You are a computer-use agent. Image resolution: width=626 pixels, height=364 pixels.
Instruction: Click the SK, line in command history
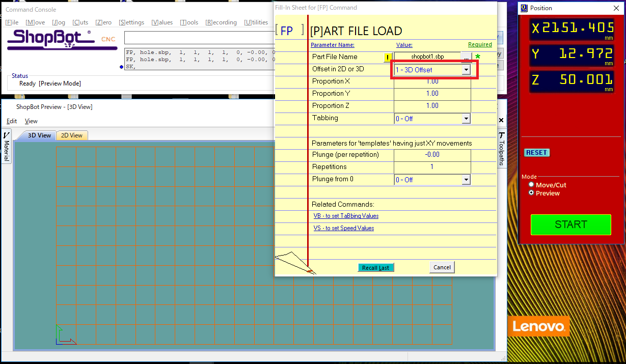131,67
